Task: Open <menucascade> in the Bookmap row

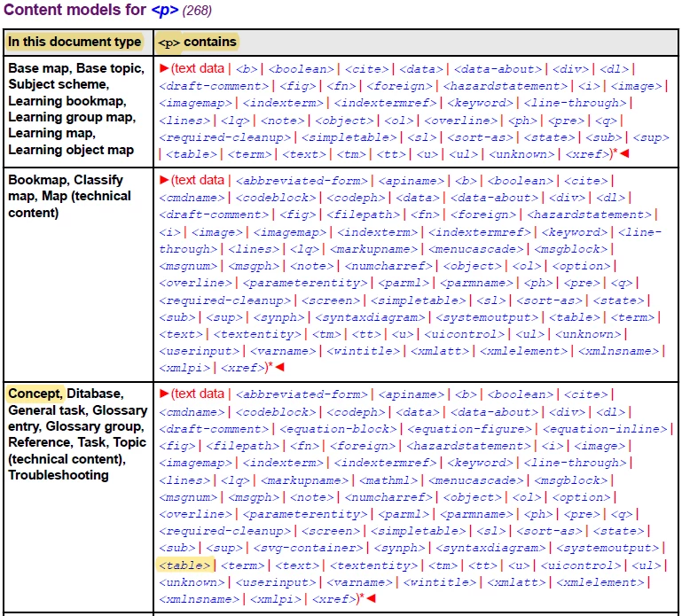Action: tap(476, 249)
